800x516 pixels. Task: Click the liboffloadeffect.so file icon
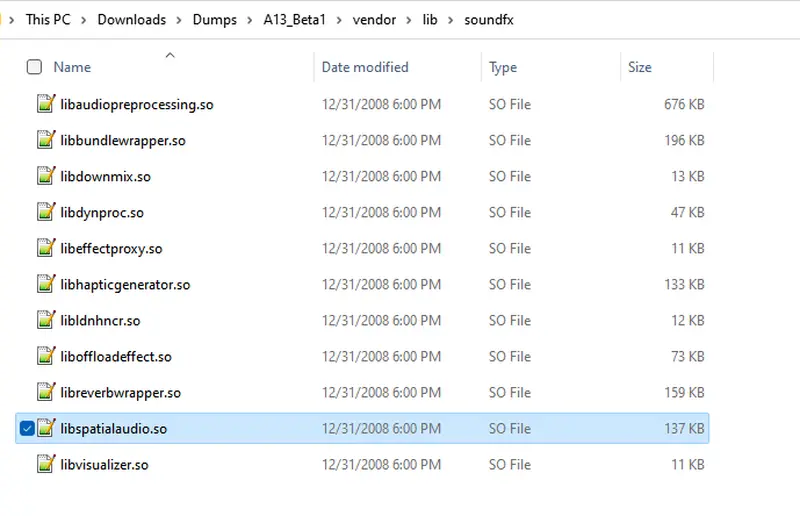coord(45,356)
